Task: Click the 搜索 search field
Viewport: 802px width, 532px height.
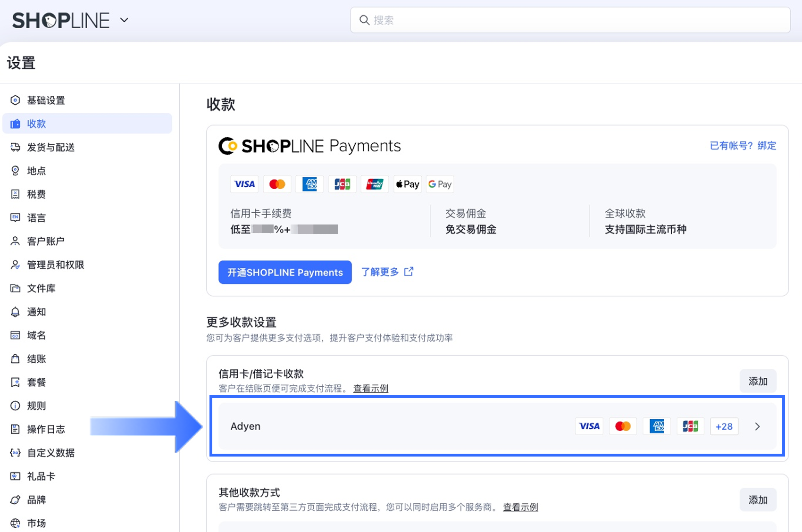Action: pyautogui.click(x=570, y=20)
